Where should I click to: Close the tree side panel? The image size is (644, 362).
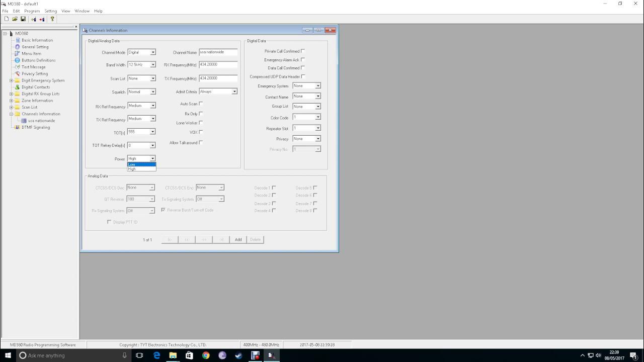point(76,27)
